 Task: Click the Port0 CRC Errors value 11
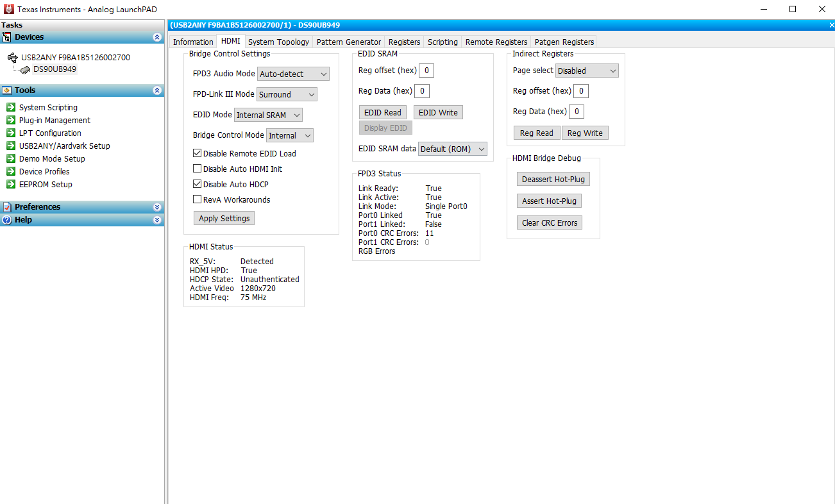(430, 233)
